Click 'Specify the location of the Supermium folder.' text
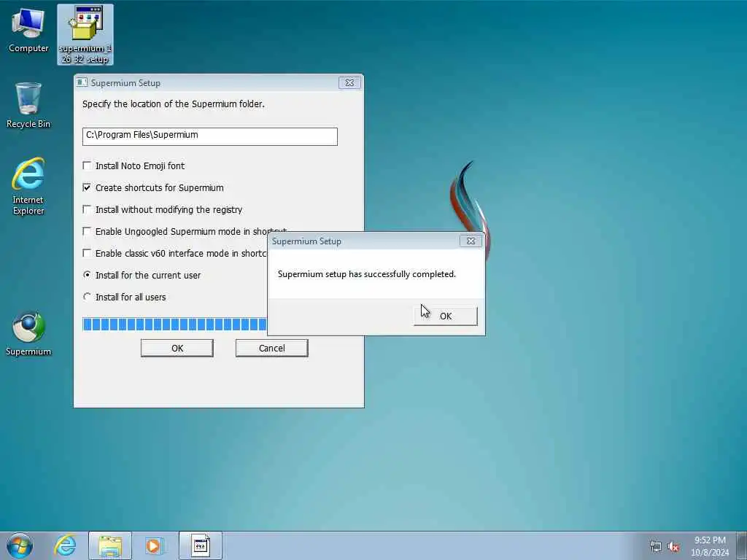 coord(174,104)
